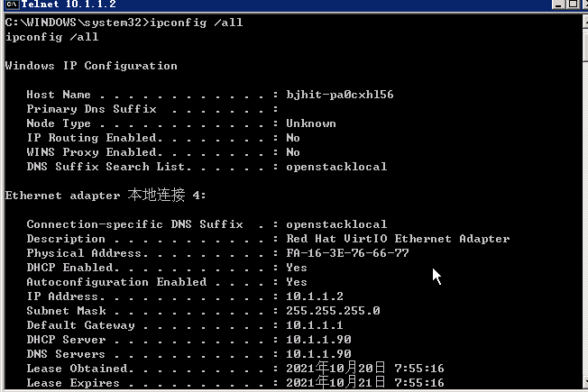The image size is (588, 392).
Task: Click the IP Address value 10.1.1.2
Action: [315, 296]
